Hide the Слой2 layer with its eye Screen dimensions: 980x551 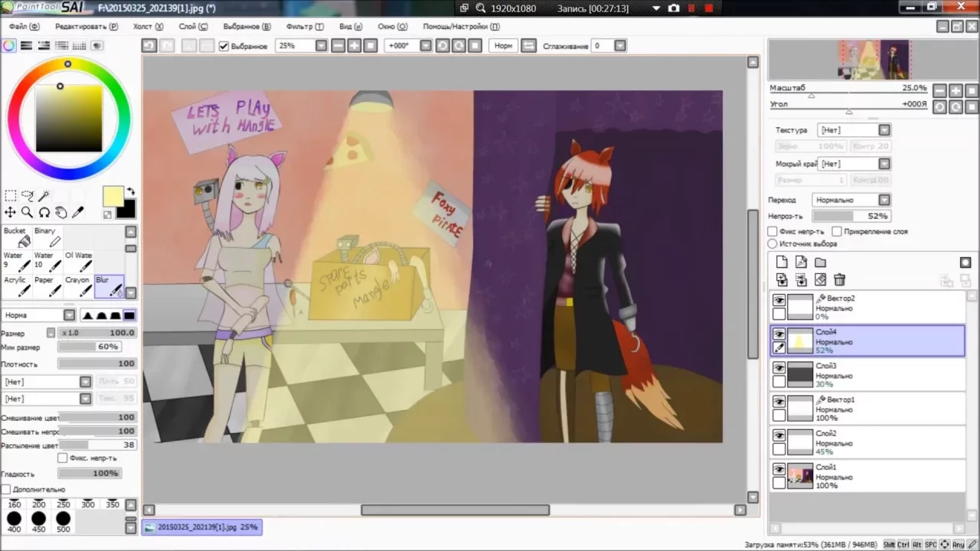779,435
